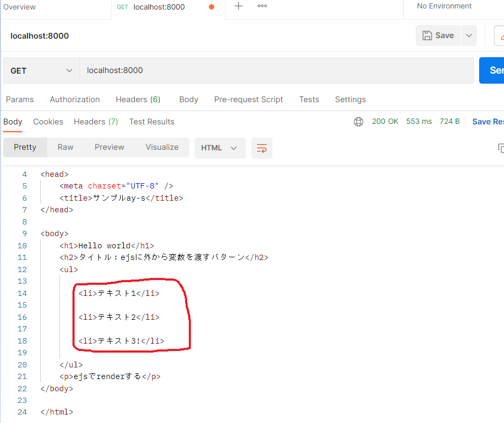This screenshot has height=423, width=504.
Task: Change response format using the HTML dropdown
Action: coord(219,148)
